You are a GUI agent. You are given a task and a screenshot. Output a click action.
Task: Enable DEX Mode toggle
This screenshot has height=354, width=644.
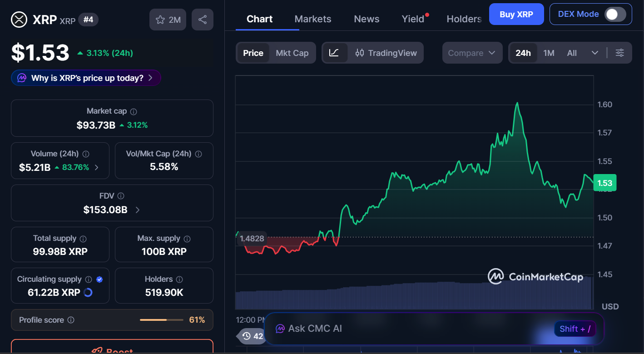[x=616, y=14]
